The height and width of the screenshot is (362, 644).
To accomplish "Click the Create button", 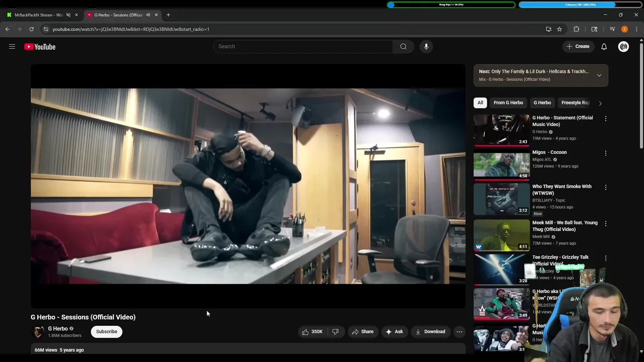I will pyautogui.click(x=578, y=46).
